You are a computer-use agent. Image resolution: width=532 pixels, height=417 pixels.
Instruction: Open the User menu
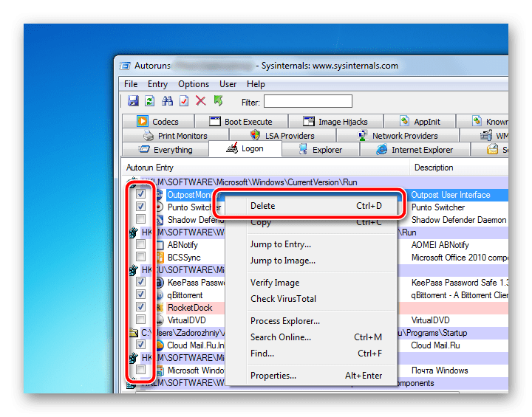tap(228, 84)
